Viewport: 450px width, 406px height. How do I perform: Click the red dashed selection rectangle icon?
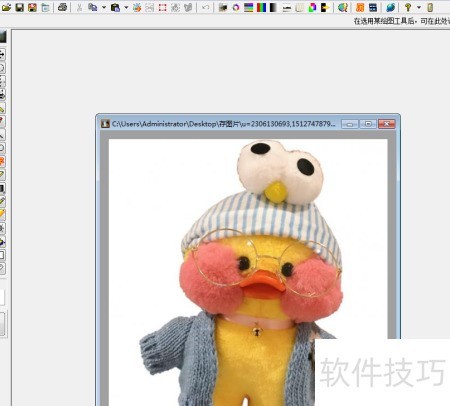click(162, 7)
